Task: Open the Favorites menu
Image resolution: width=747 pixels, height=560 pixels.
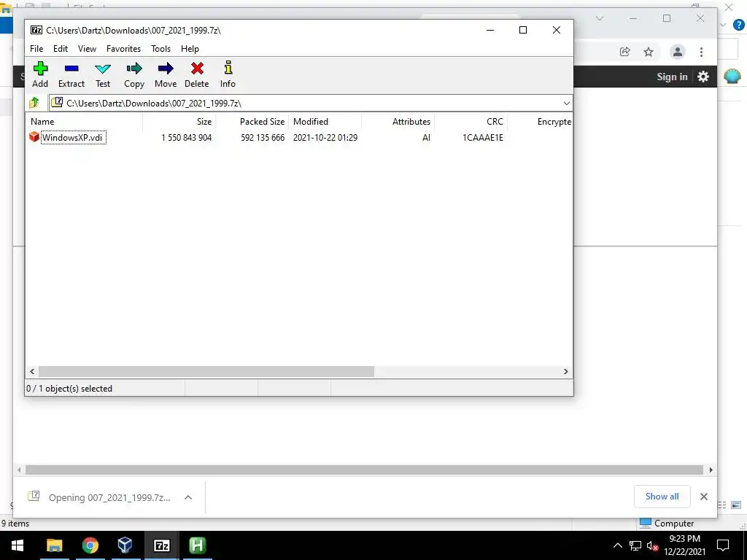Action: [x=123, y=49]
